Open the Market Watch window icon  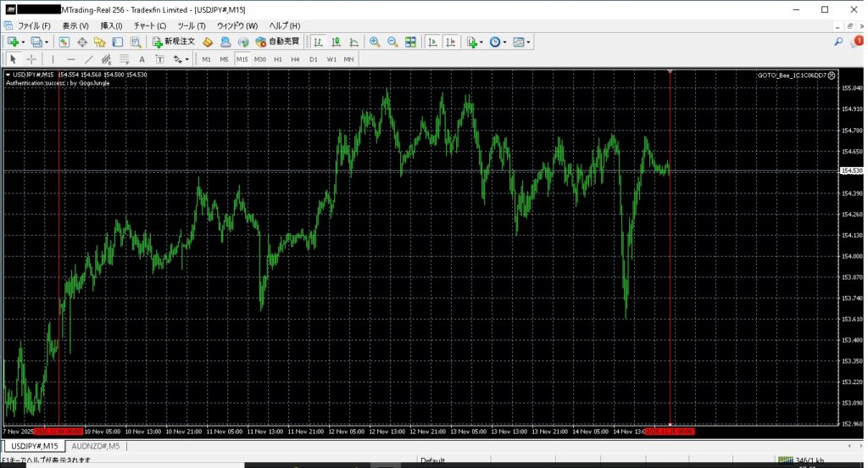[x=64, y=42]
